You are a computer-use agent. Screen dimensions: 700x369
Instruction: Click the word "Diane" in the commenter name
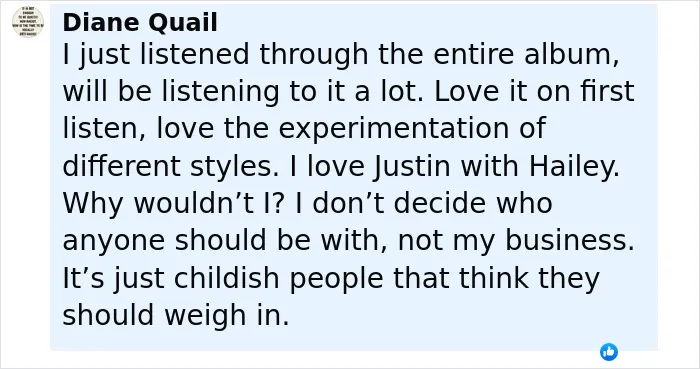pos(101,22)
